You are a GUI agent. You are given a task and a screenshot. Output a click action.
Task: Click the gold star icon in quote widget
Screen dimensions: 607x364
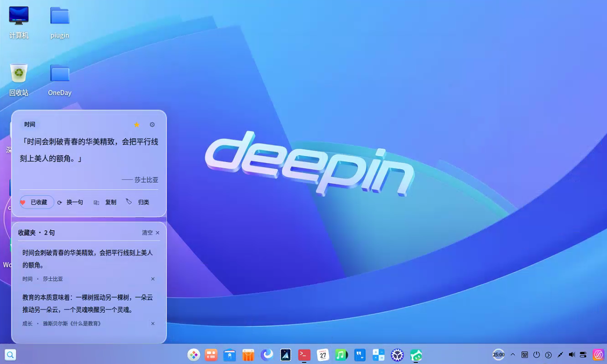coord(137,124)
